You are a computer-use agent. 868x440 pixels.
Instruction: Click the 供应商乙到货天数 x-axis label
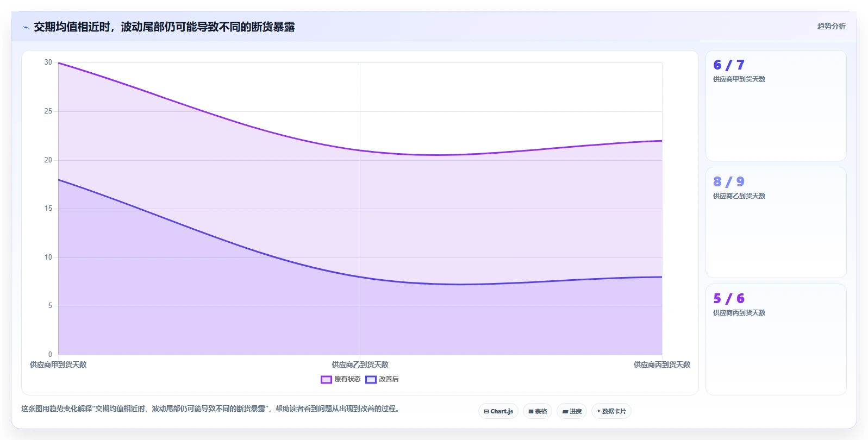tap(360, 364)
